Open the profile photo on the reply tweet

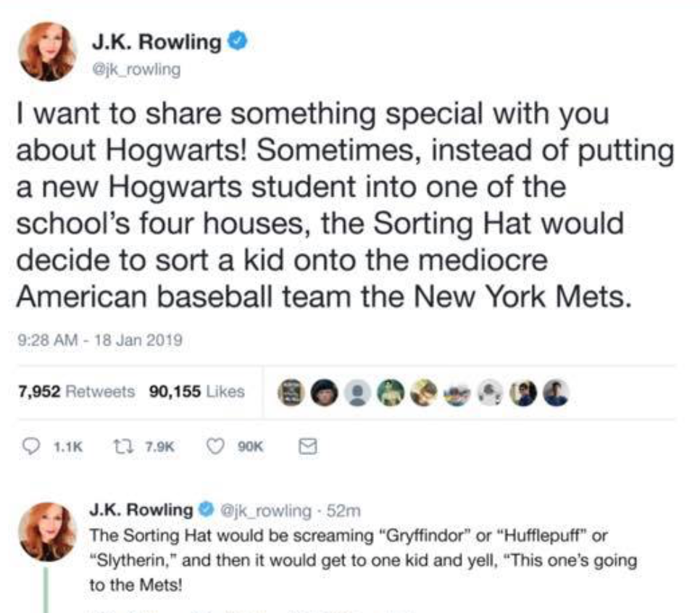pyautogui.click(x=48, y=531)
